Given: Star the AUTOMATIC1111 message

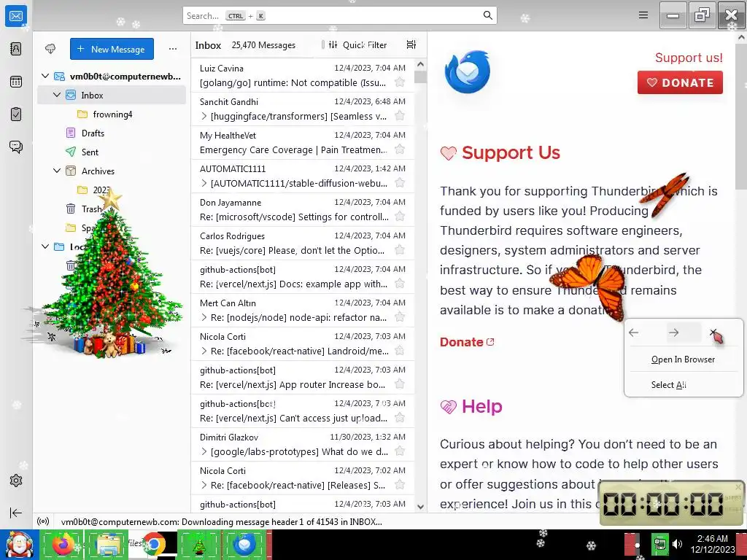Looking at the screenshot, I should pos(400,183).
